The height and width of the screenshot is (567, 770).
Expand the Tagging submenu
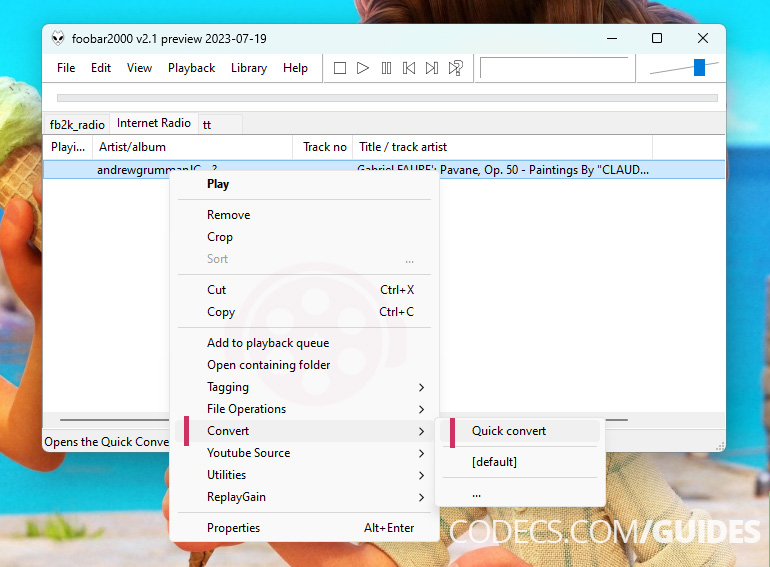click(x=304, y=387)
